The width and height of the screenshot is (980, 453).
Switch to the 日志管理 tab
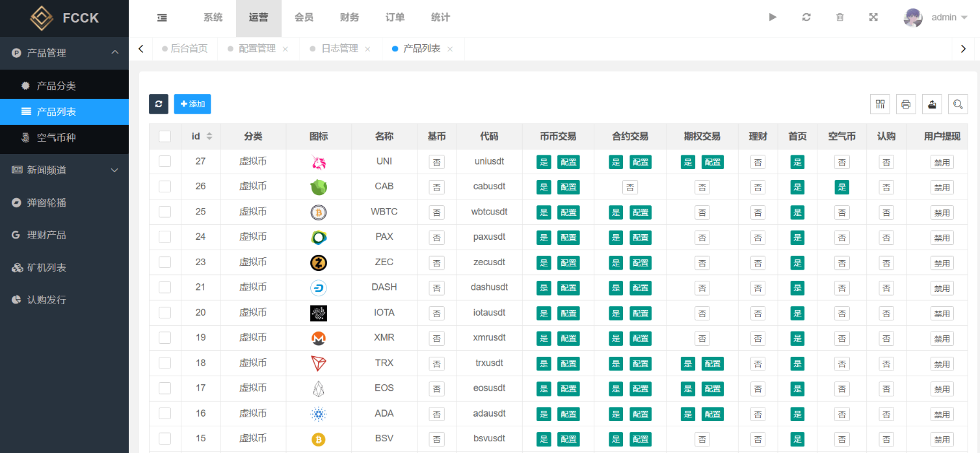(x=339, y=49)
